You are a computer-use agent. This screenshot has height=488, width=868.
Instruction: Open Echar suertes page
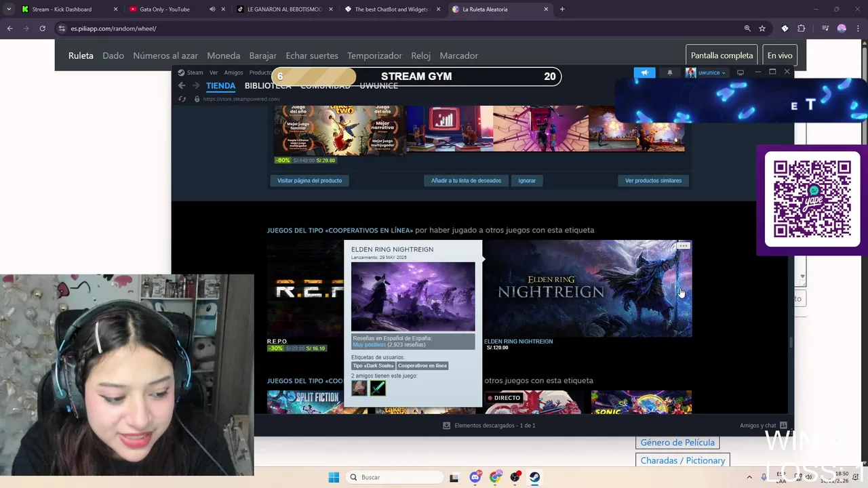pyautogui.click(x=312, y=56)
